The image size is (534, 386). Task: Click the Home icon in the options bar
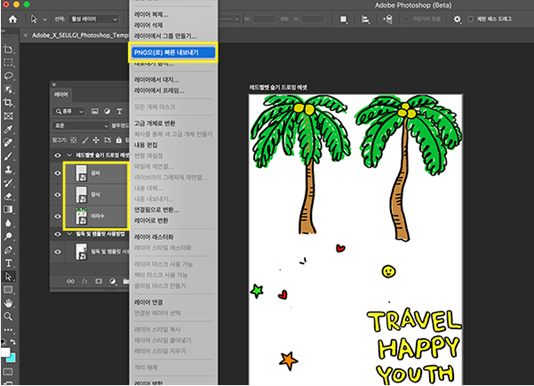tap(13, 19)
